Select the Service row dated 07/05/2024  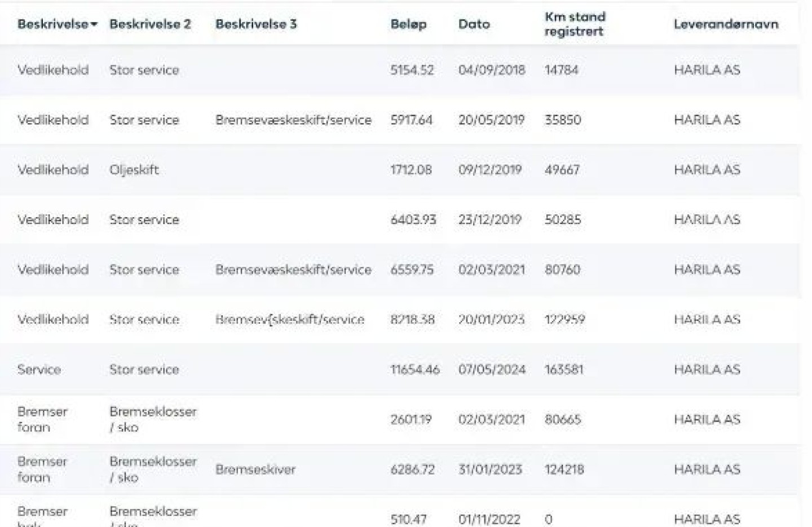tap(39, 370)
